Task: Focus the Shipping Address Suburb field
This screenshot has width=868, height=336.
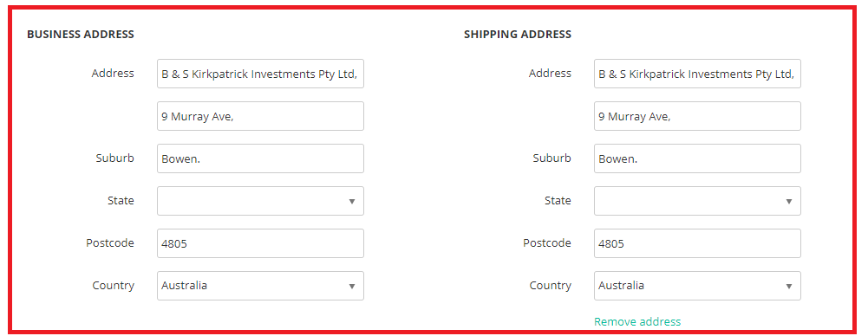Action: click(x=697, y=158)
